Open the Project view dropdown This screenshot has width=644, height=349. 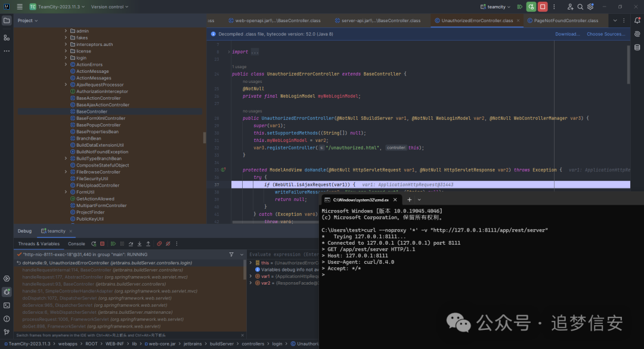[27, 20]
